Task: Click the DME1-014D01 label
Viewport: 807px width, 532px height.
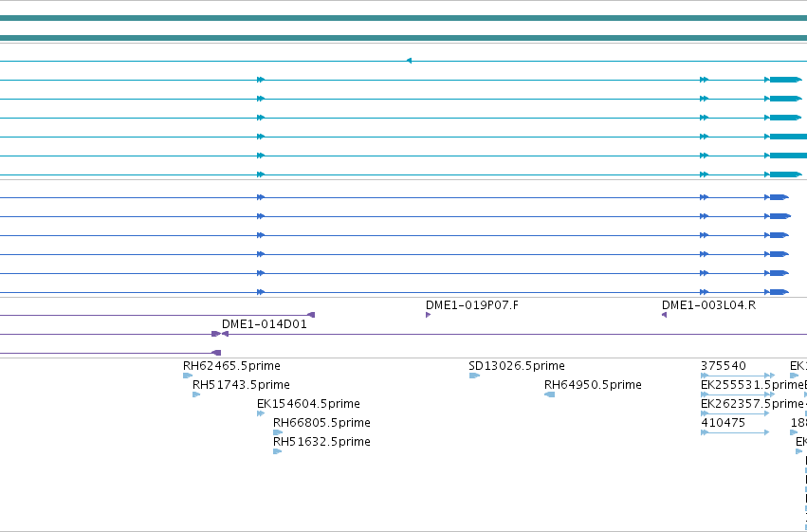Action: click(x=264, y=324)
